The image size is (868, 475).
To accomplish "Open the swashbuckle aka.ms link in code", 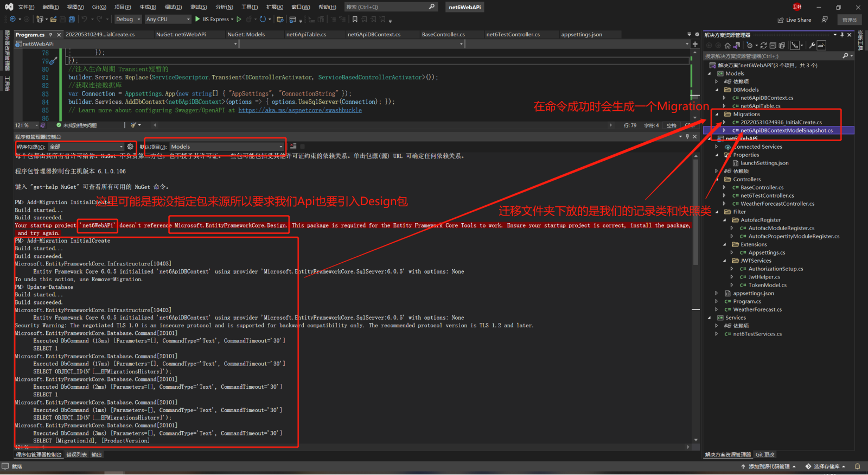I will [300, 110].
